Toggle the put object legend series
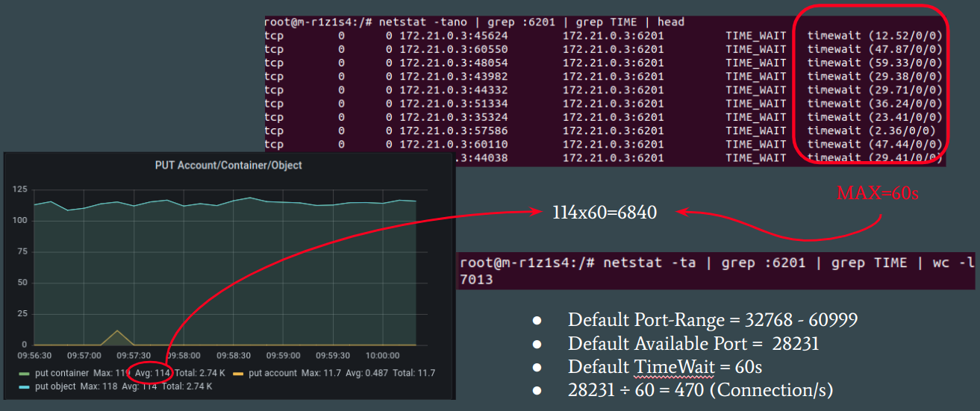980x411 pixels. point(57,386)
